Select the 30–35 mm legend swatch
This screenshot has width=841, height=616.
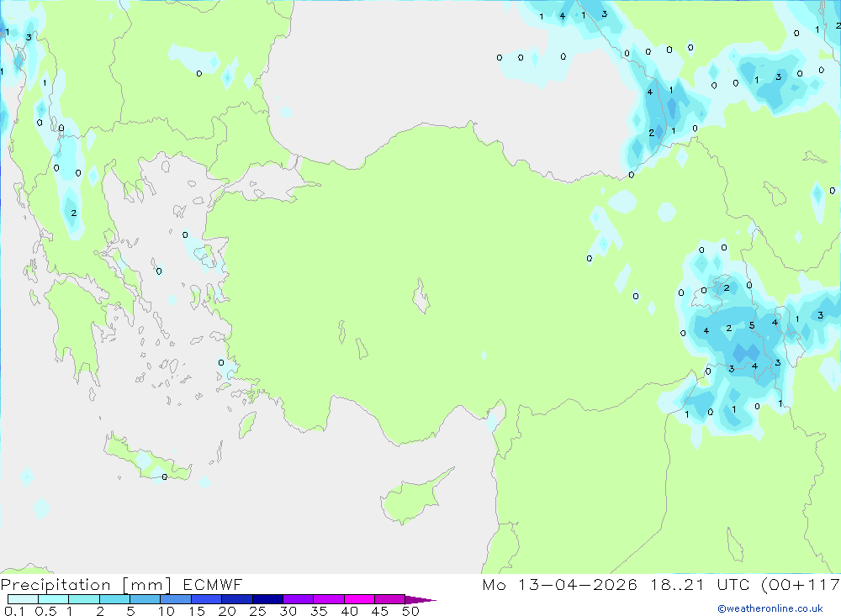click(299, 599)
